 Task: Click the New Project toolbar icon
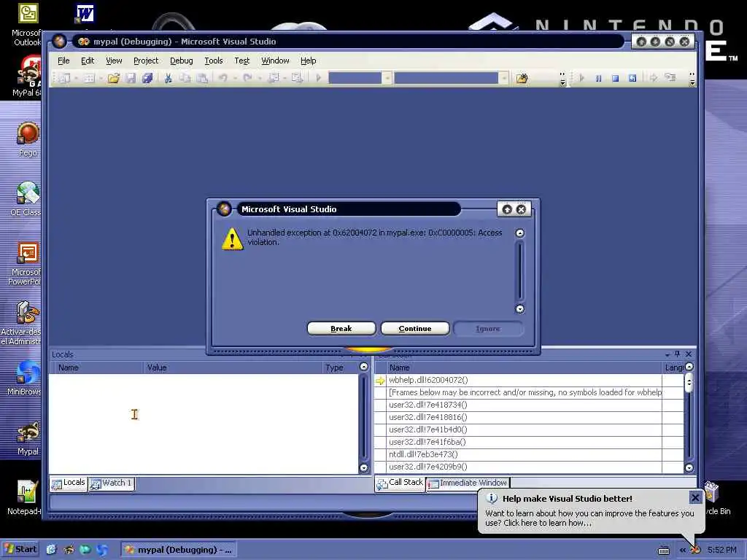click(x=65, y=78)
